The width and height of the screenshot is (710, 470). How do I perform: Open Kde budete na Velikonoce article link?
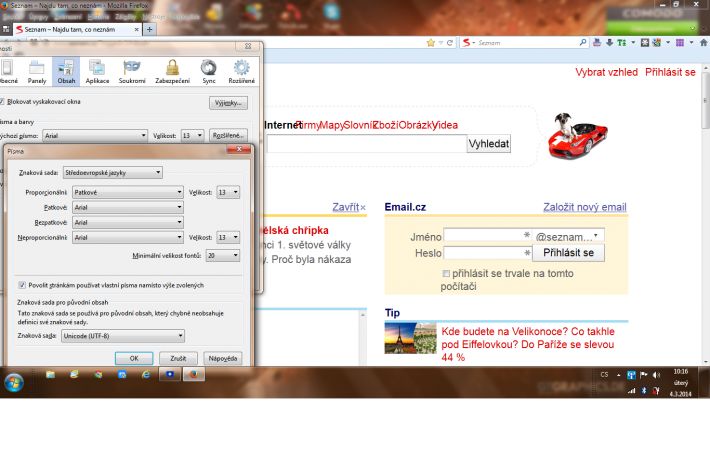528,344
